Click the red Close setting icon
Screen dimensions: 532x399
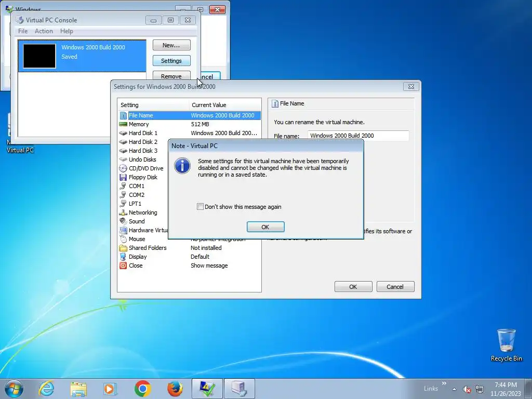(x=123, y=265)
